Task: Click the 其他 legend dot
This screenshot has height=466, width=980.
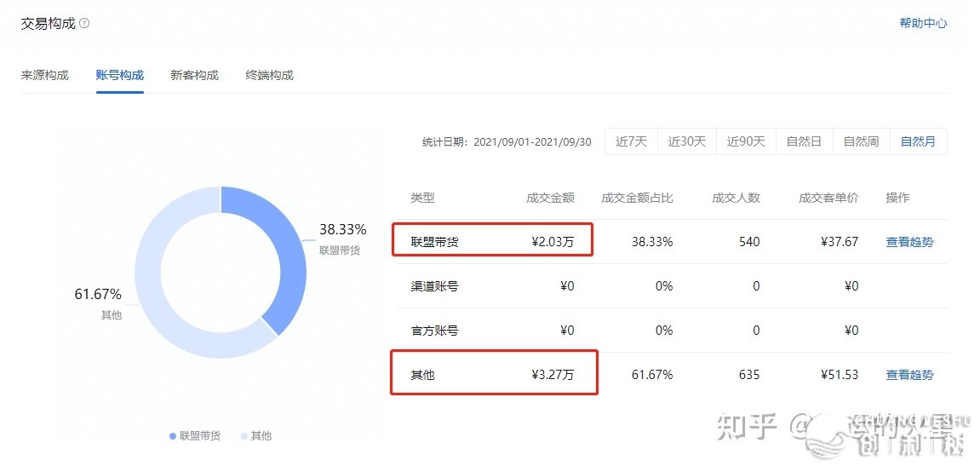Action: coord(244,436)
